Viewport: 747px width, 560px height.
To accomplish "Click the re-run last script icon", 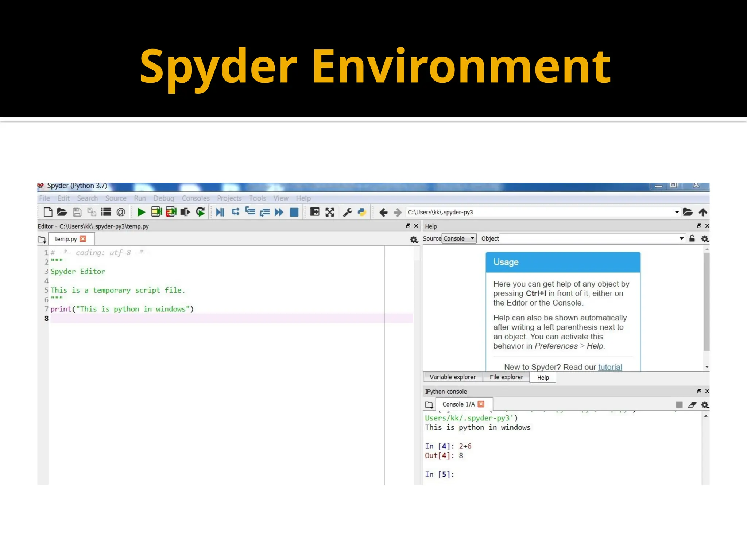I will tap(200, 212).
